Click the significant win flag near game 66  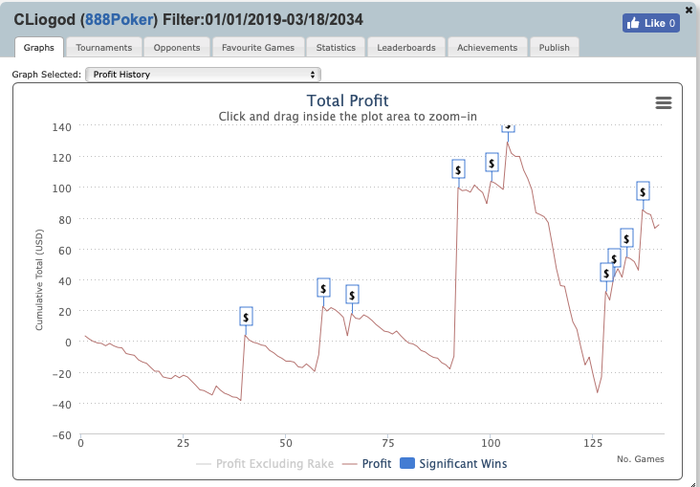352,295
